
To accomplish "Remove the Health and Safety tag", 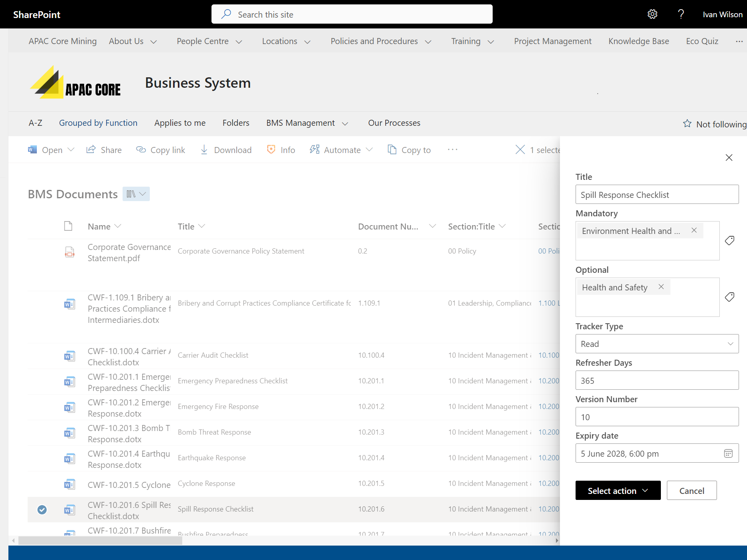I will click(x=661, y=287).
